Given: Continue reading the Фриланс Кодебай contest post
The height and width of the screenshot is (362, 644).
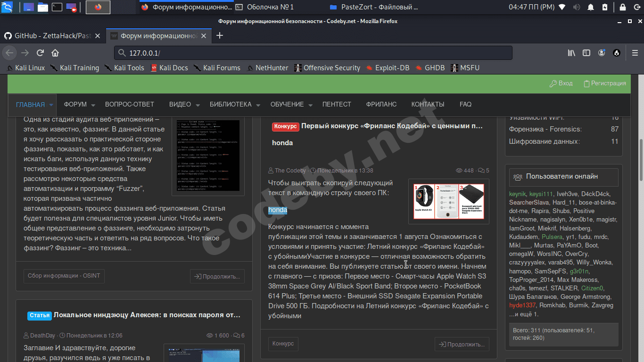Looking at the screenshot, I should (x=462, y=344).
